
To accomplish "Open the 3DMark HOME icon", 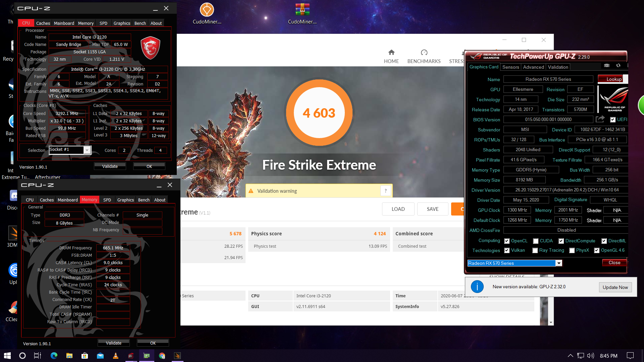I will (x=391, y=52).
